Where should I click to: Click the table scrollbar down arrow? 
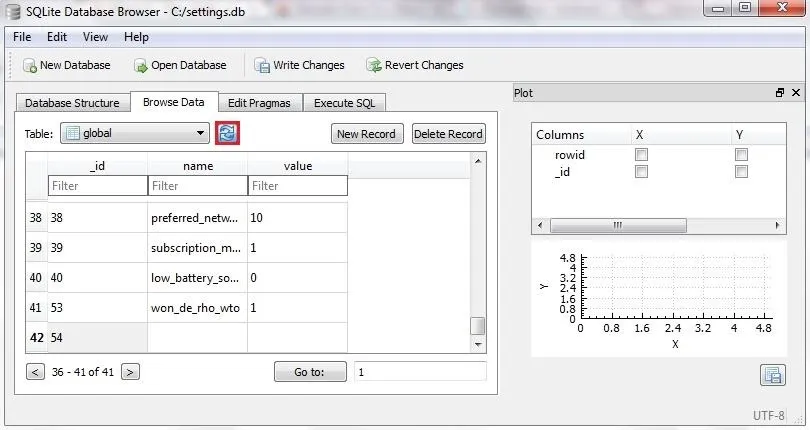(478, 345)
